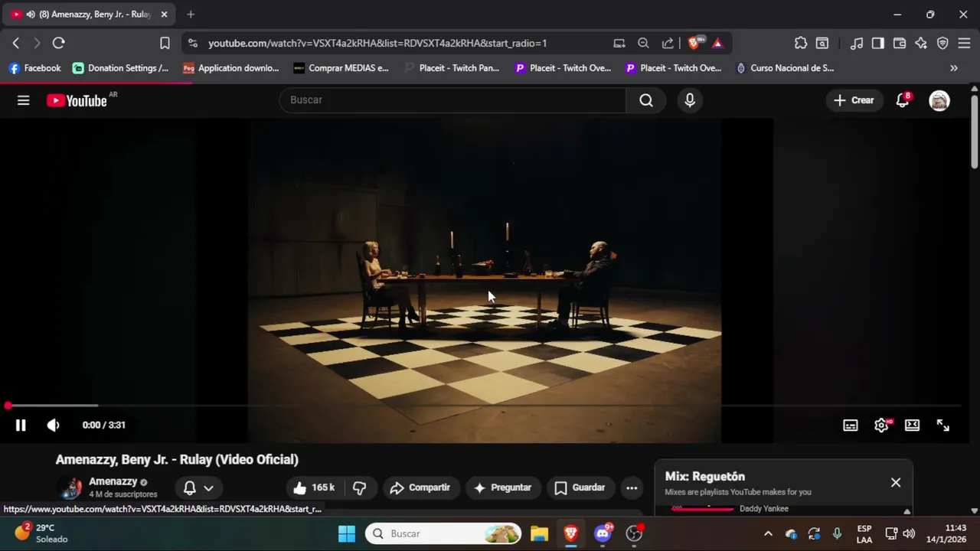Go back in browser history
980x551 pixels.
click(16, 44)
